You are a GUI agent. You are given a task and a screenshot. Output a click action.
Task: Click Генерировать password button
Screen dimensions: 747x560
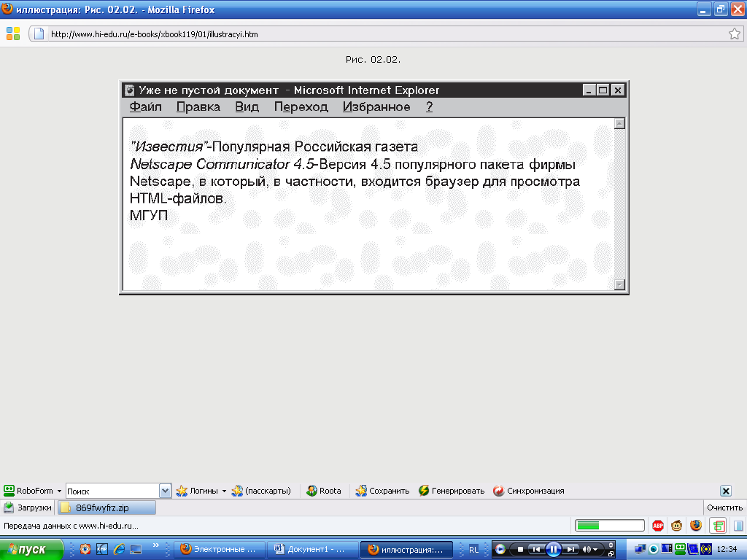(452, 491)
